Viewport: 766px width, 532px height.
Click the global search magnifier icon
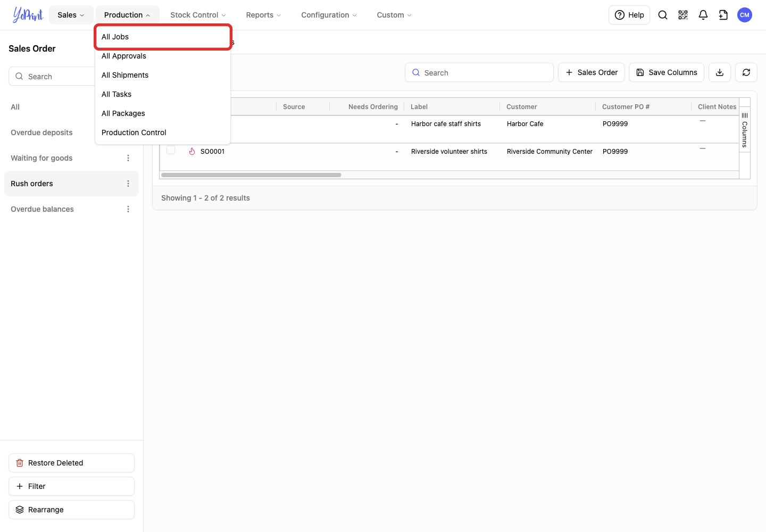(x=663, y=15)
